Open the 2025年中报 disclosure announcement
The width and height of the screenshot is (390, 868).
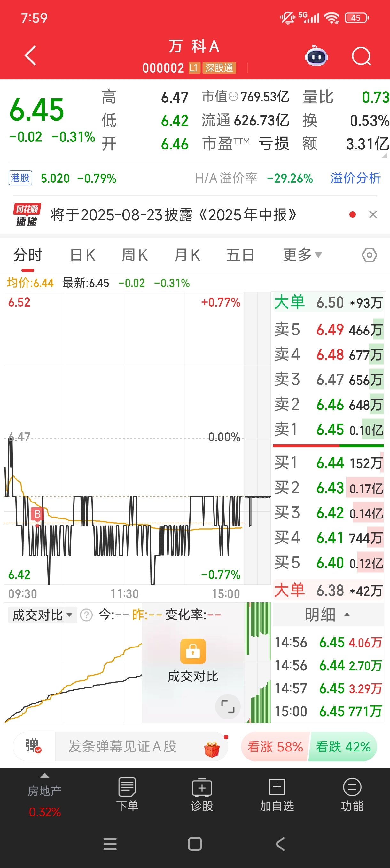(x=173, y=214)
